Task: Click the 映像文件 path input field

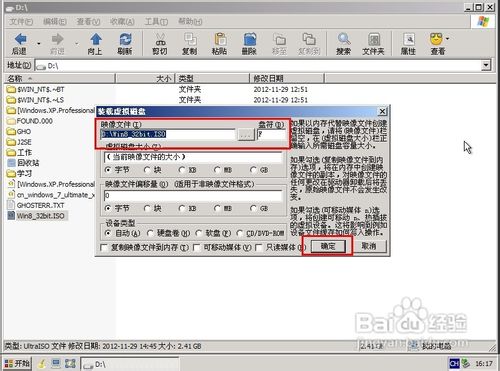Action: click(x=168, y=134)
